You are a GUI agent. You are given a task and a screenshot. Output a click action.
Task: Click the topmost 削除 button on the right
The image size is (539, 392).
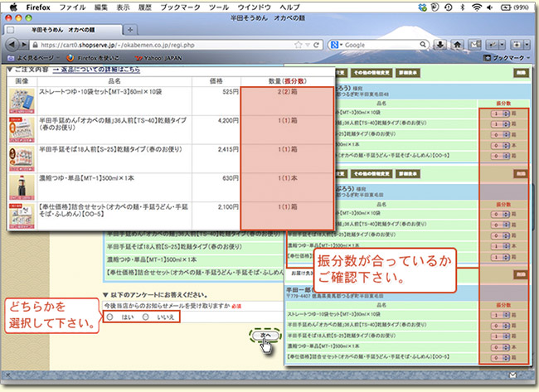tap(520, 71)
